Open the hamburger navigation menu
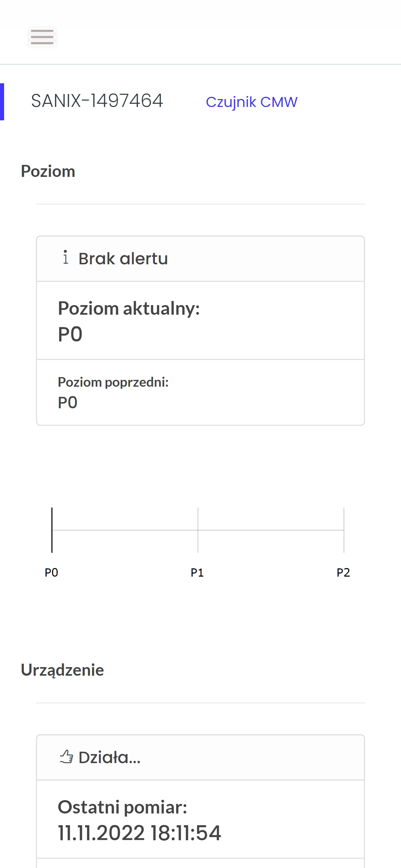The image size is (401, 868). point(42,37)
